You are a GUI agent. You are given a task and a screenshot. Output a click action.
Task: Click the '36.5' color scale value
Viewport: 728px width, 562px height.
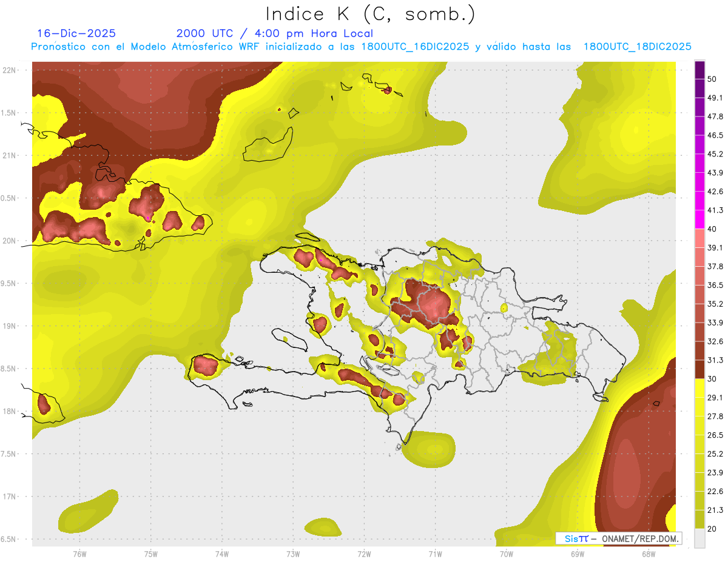pyautogui.click(x=715, y=285)
